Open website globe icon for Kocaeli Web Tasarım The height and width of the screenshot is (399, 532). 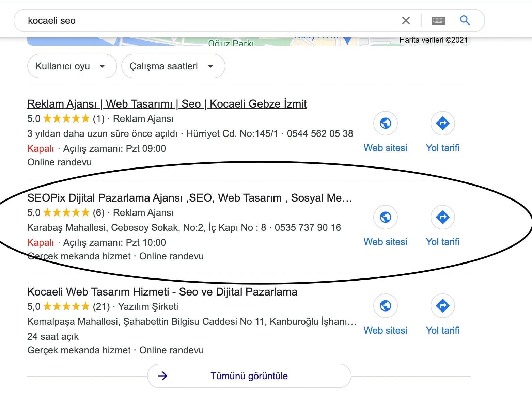coord(386,306)
